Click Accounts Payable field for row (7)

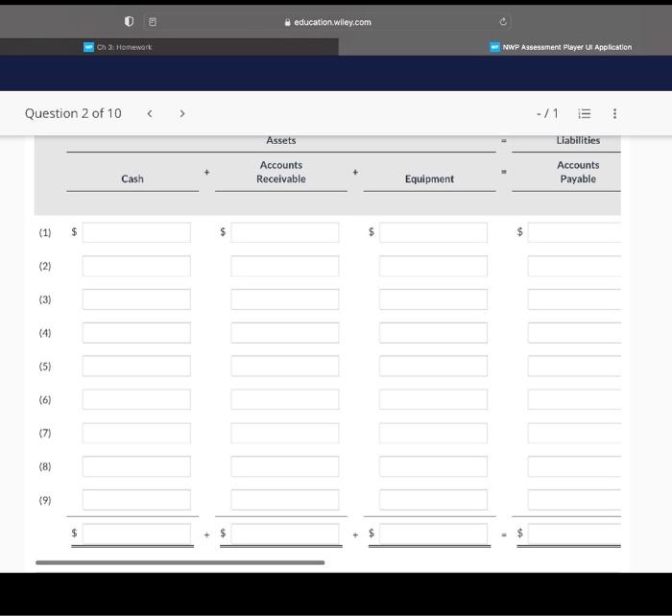pyautogui.click(x=574, y=433)
